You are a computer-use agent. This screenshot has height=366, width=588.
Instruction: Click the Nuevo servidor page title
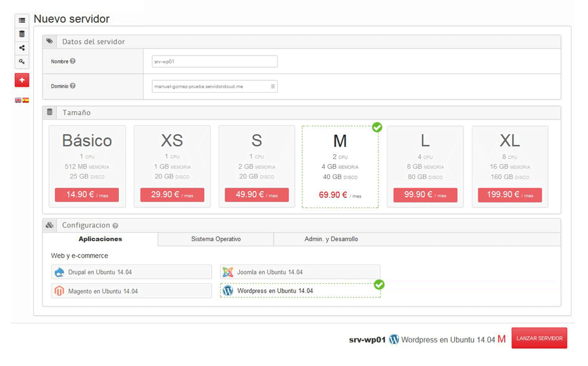coord(72,19)
